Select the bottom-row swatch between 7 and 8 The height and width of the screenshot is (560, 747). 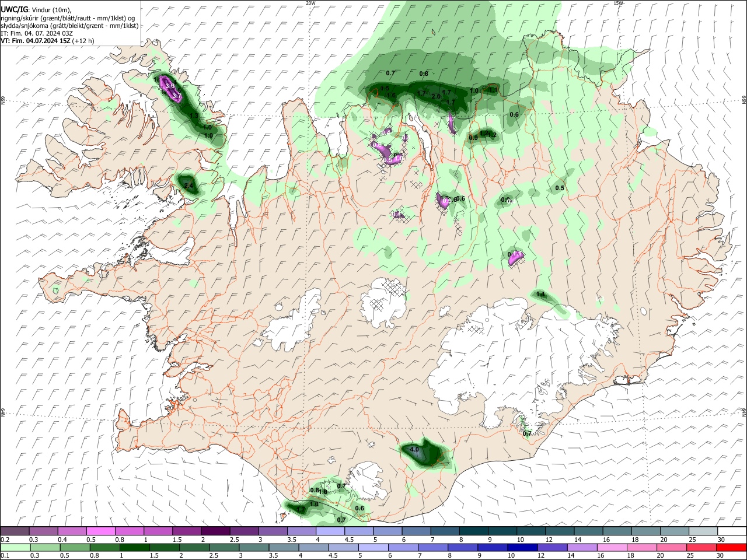pos(432,548)
